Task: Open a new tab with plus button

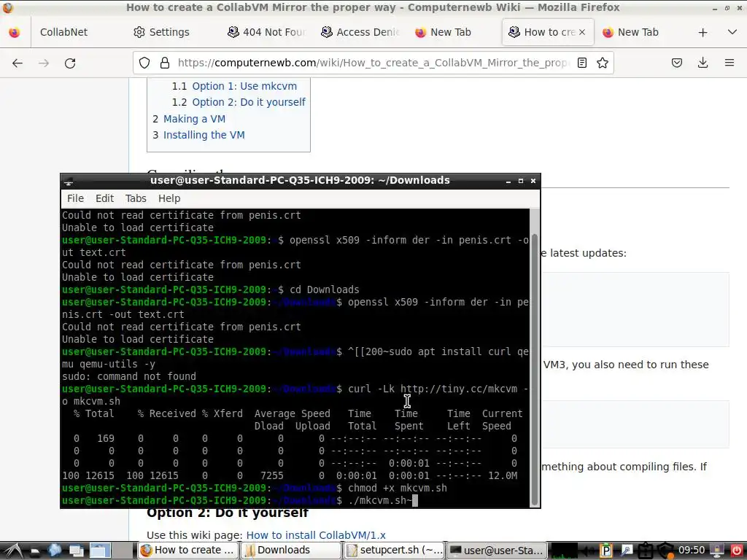Action: click(703, 32)
